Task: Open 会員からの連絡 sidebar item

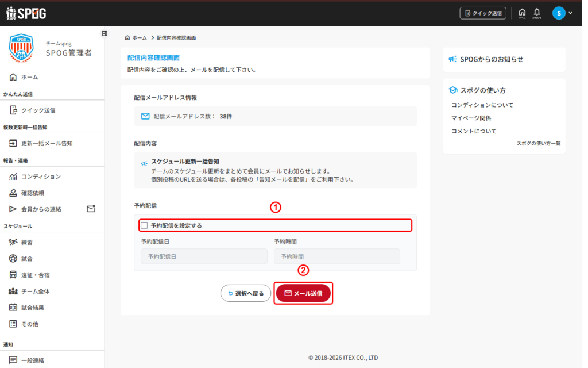Action: point(41,209)
